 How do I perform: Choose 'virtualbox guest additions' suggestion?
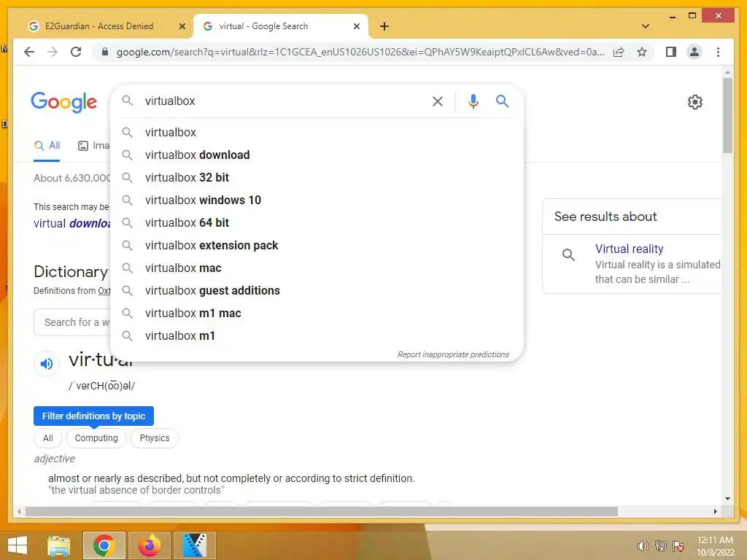click(x=317, y=290)
